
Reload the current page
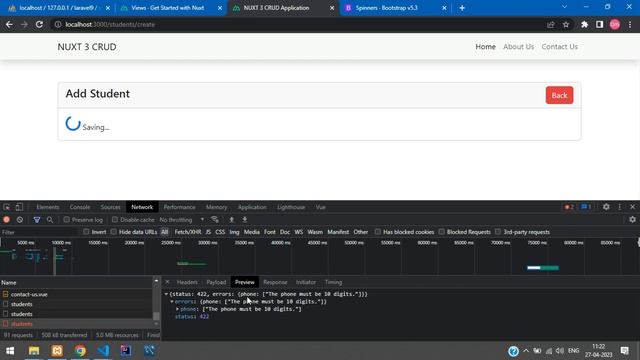tap(39, 24)
